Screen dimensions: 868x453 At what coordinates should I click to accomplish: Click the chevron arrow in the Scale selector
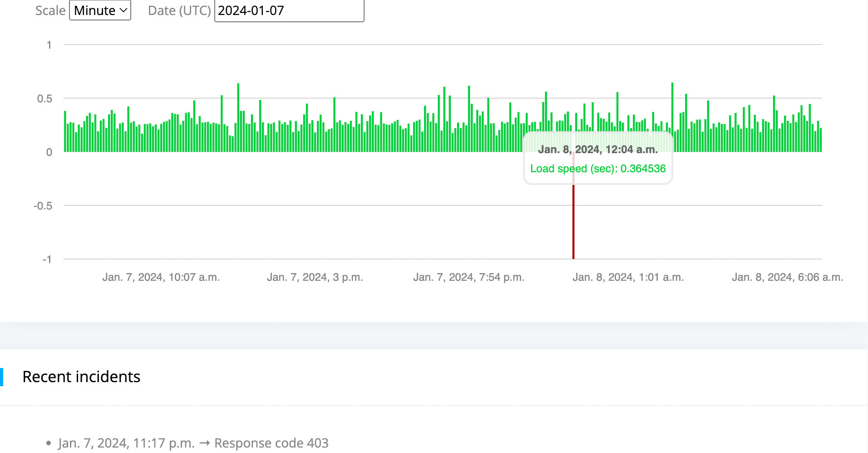tap(123, 10)
